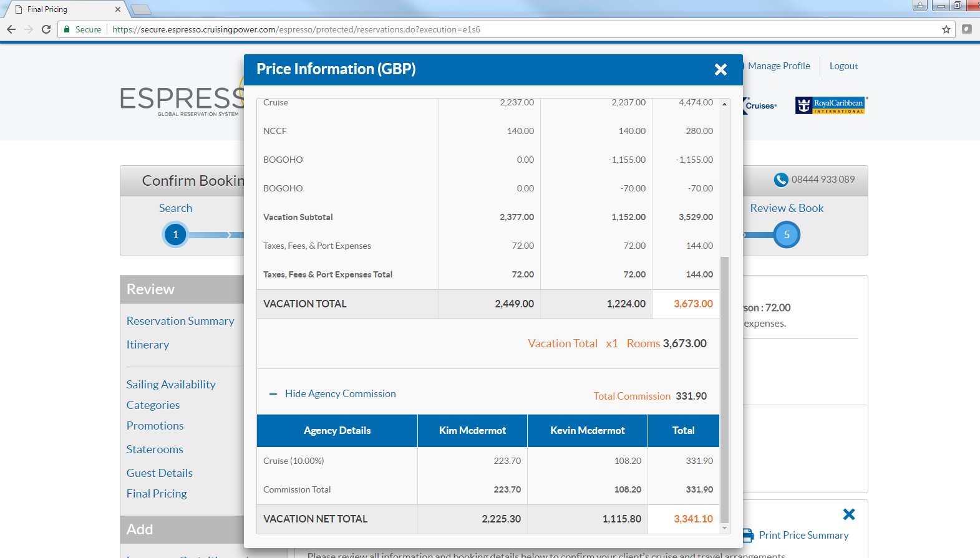This screenshot has height=558, width=980.
Task: Bookmark this page with the star icon
Action: point(946,29)
